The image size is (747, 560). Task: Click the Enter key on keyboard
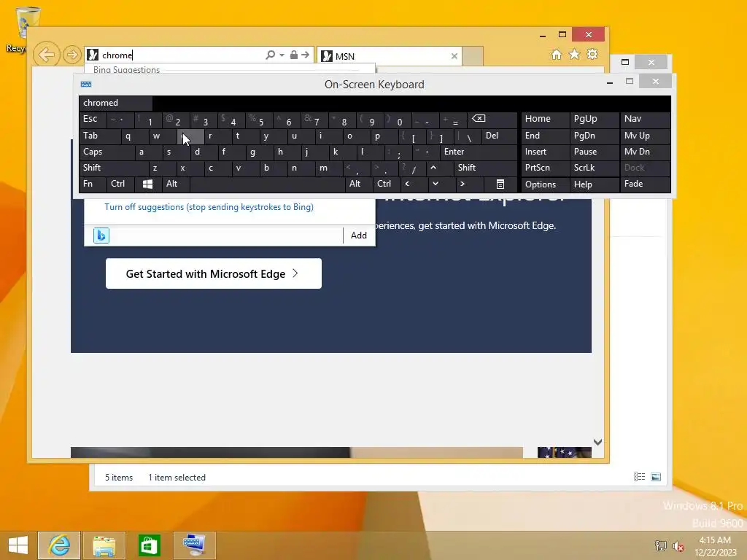pyautogui.click(x=479, y=152)
